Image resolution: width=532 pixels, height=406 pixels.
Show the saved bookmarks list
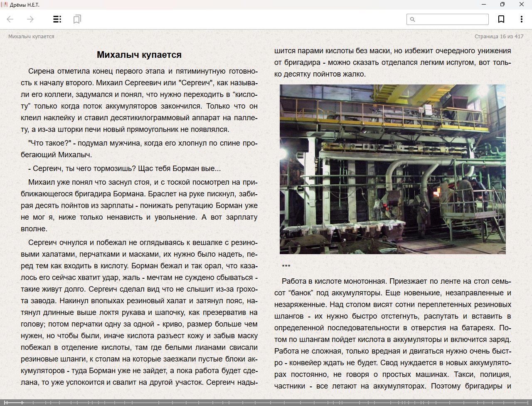click(77, 19)
